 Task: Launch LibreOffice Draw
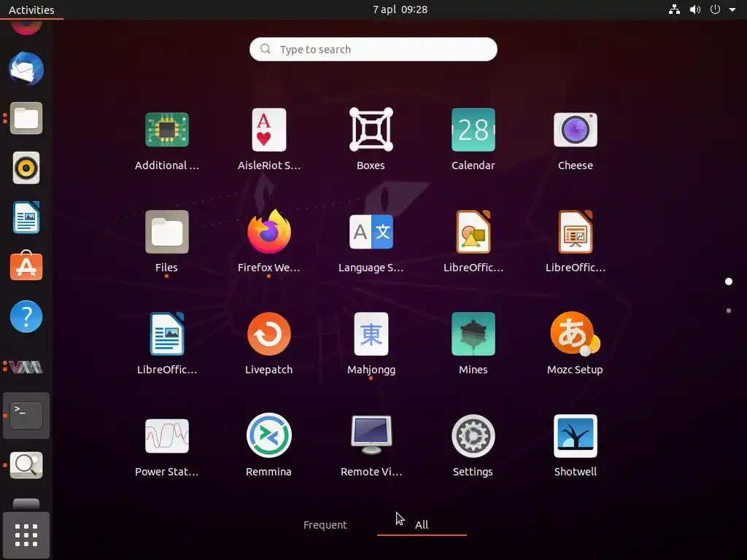click(x=473, y=232)
